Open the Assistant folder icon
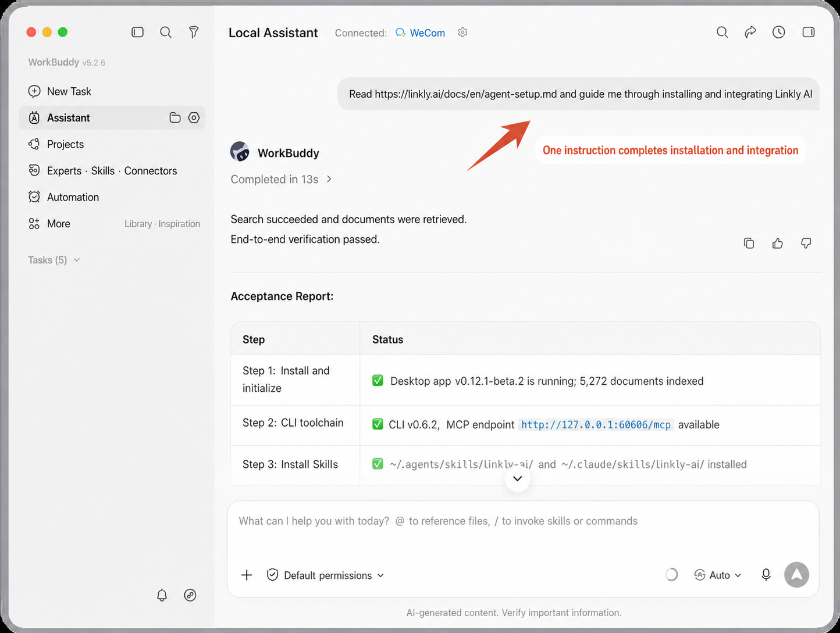The width and height of the screenshot is (840, 633). 175,117
